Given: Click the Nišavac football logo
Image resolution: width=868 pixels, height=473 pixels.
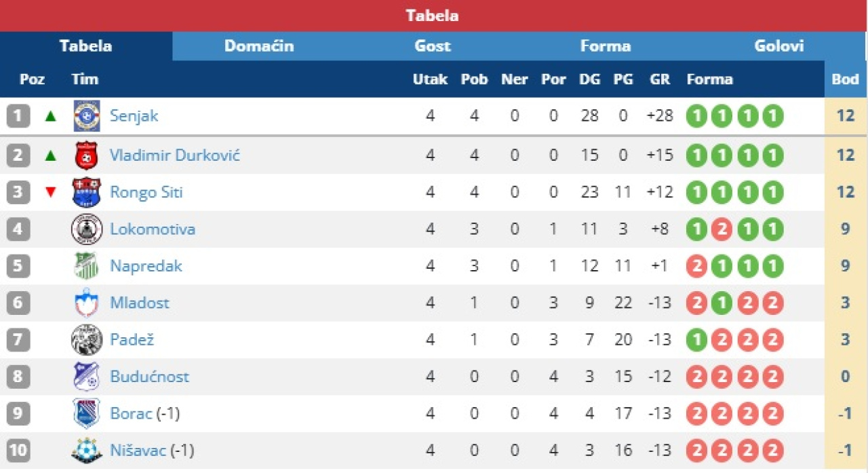Looking at the screenshot, I should [87, 451].
